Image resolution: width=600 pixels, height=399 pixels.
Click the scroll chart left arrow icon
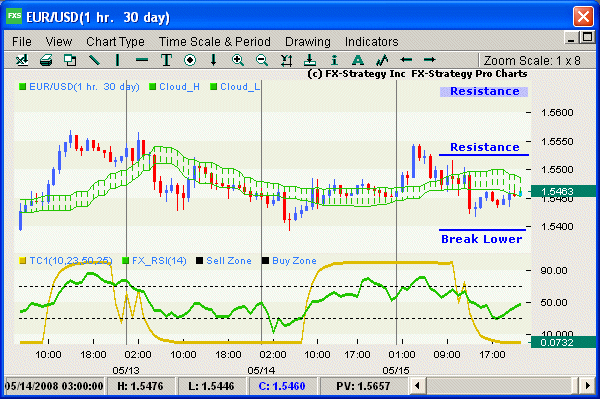point(406,60)
